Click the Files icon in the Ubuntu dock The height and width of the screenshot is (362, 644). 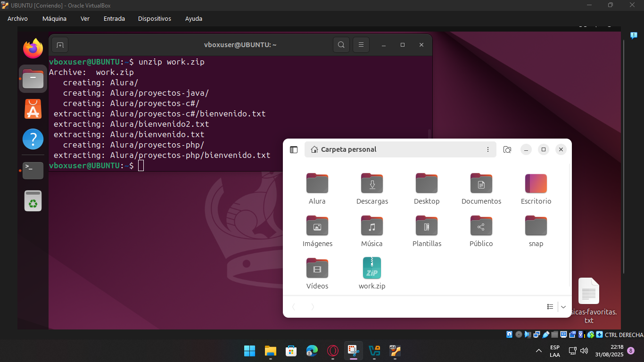click(x=33, y=79)
